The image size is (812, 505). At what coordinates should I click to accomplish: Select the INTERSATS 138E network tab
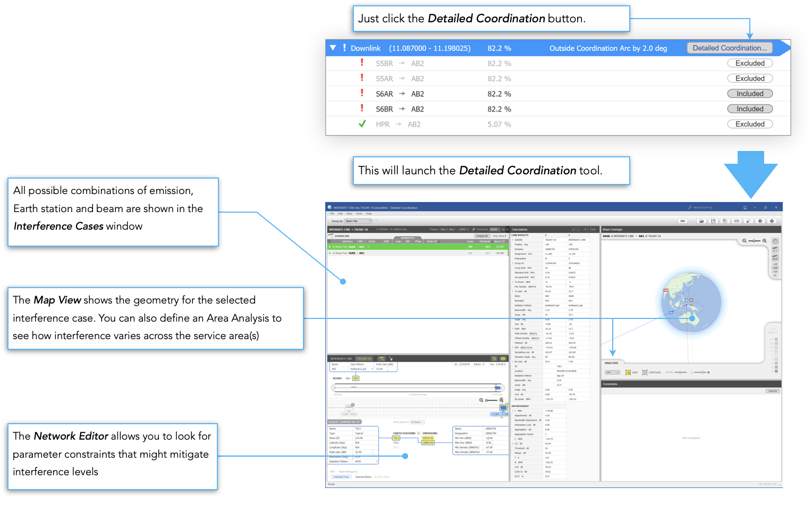click(341, 358)
